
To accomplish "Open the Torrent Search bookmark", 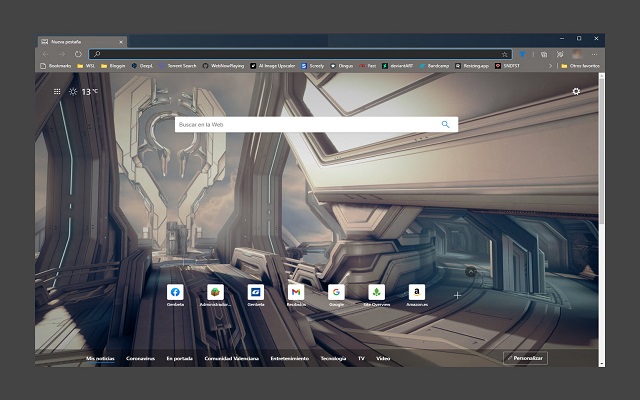I will 178,66.
